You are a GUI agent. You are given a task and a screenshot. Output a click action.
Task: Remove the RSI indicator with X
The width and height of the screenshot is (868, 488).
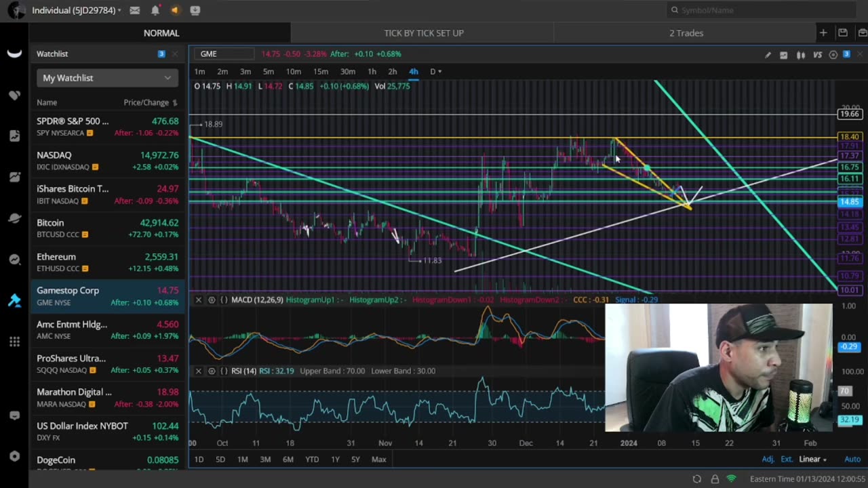tap(198, 371)
